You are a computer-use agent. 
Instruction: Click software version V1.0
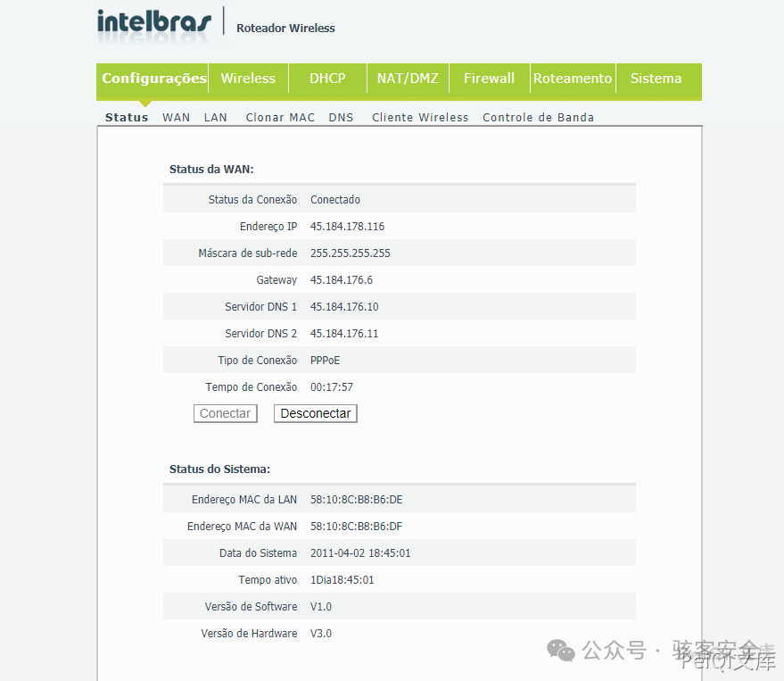click(x=320, y=607)
